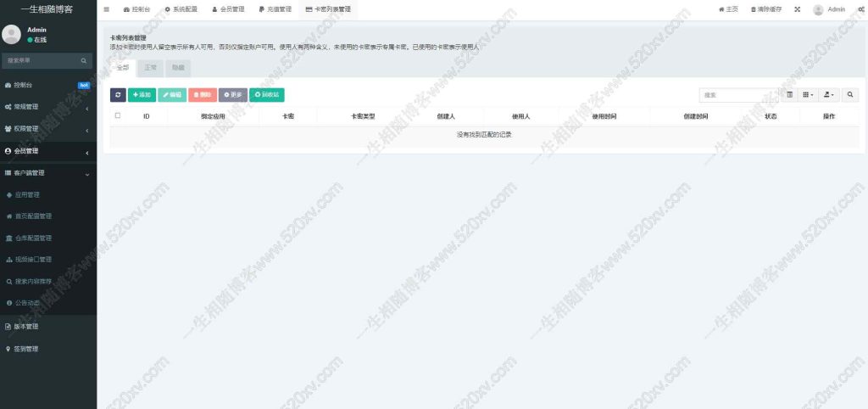
Task: Open 首页配置管理 in the sidebar
Action: [x=48, y=216]
